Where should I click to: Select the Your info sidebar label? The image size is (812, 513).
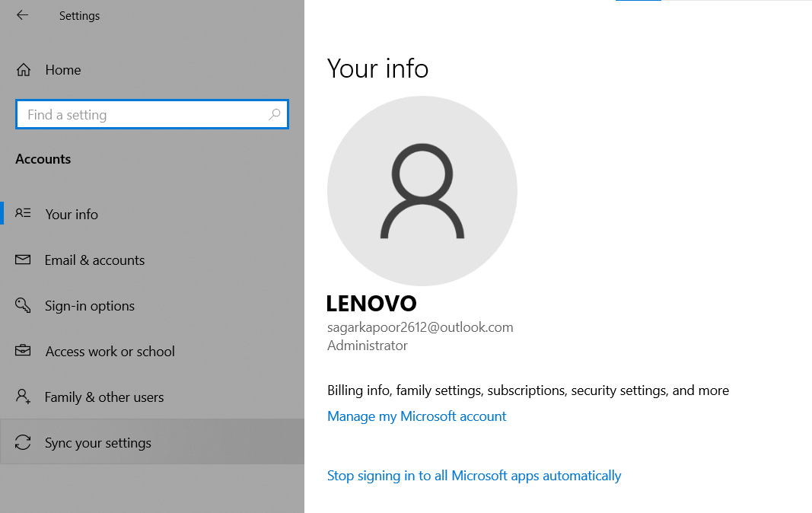tap(72, 215)
